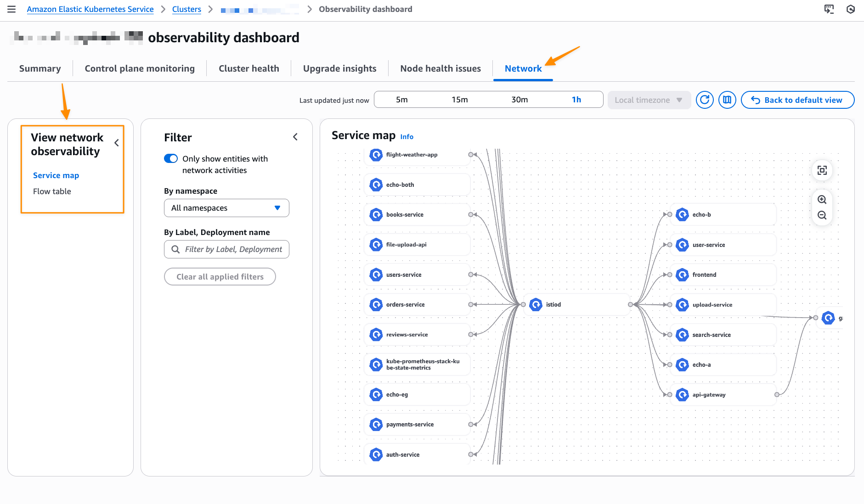This screenshot has height=504, width=864.
Task: Collapse the Filter panel with its chevron
Action: click(x=295, y=136)
